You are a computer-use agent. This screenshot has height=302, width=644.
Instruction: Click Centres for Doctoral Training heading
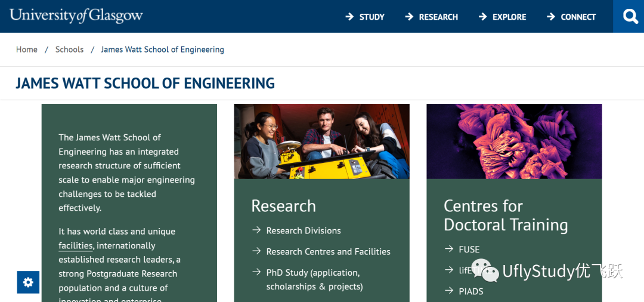(506, 215)
